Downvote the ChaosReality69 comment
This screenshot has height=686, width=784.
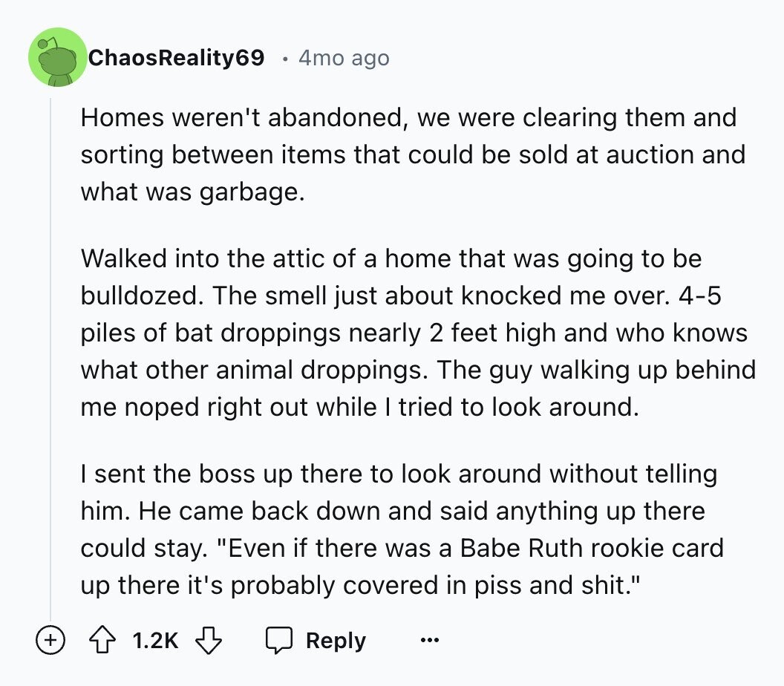point(207,640)
